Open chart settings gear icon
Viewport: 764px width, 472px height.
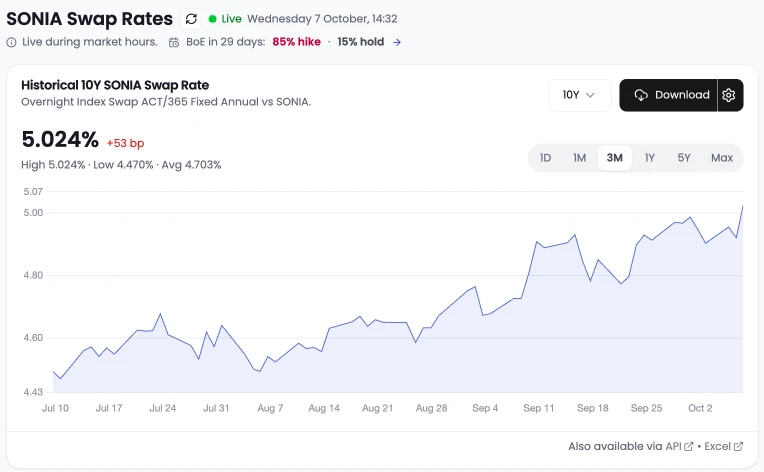729,95
